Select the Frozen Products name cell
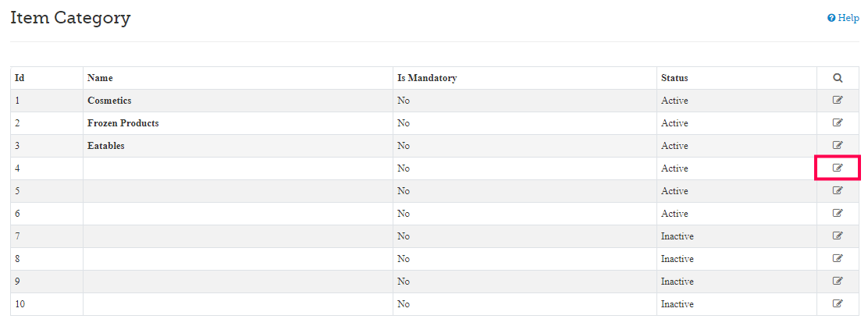 123,123
